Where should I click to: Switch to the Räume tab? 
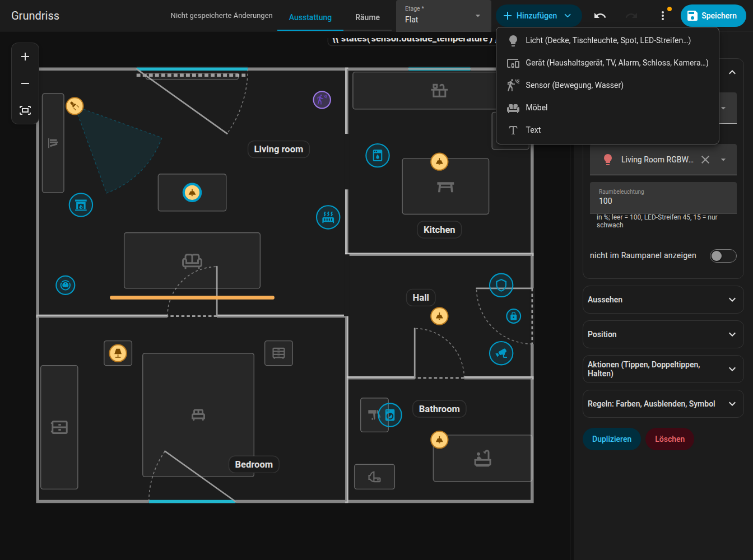[x=368, y=17]
